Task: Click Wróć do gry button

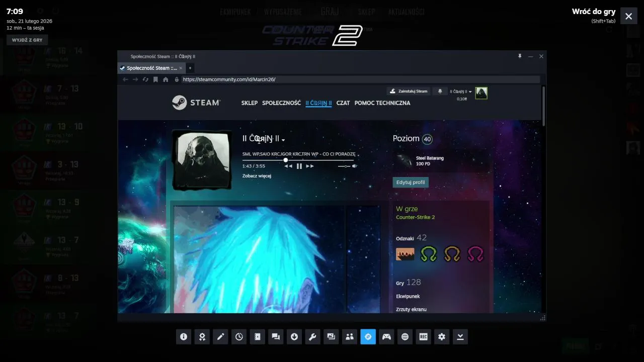Action: click(593, 12)
